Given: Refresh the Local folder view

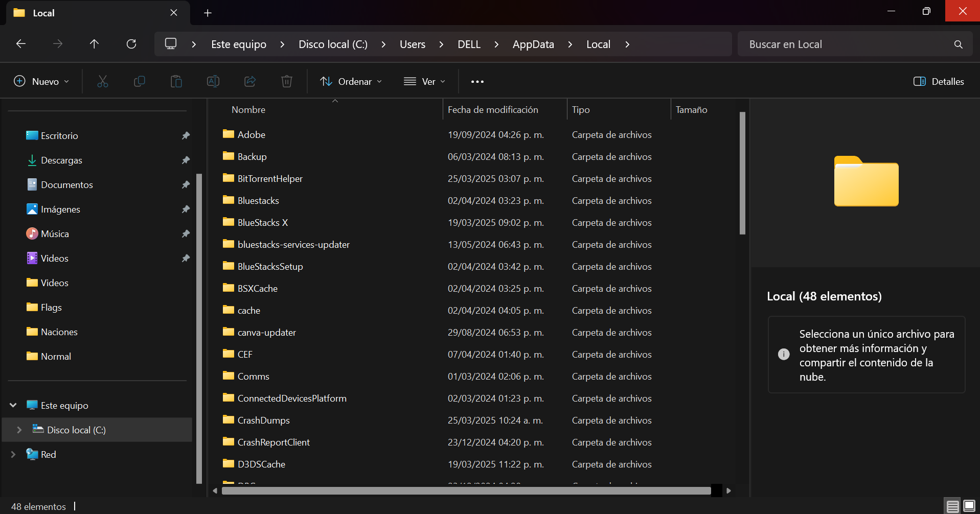Looking at the screenshot, I should click(131, 44).
